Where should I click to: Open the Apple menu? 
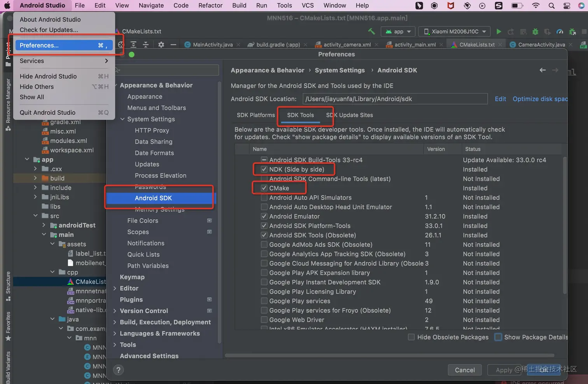[x=7, y=5]
